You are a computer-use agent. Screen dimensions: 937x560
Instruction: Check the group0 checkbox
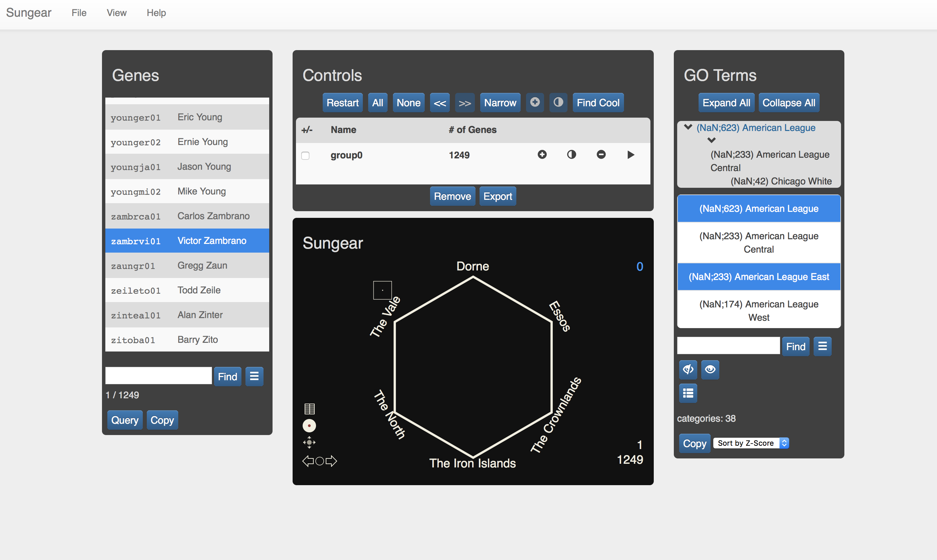pos(305,155)
